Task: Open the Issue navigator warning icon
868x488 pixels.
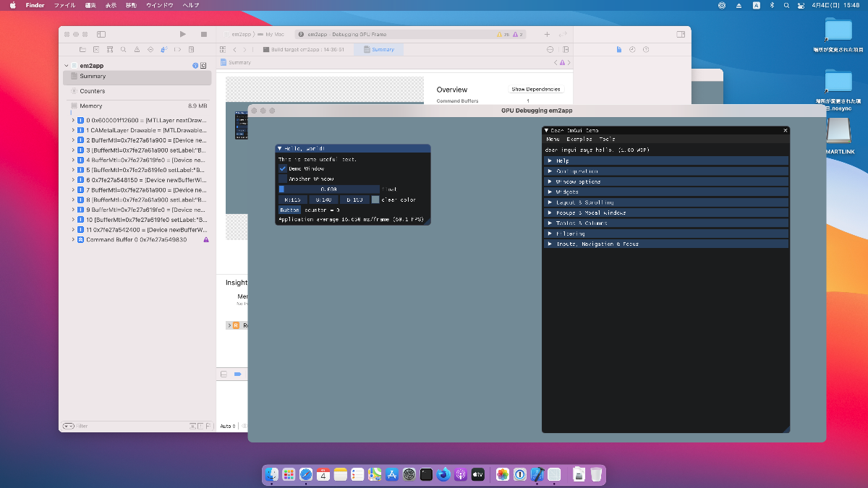Action: [137, 50]
